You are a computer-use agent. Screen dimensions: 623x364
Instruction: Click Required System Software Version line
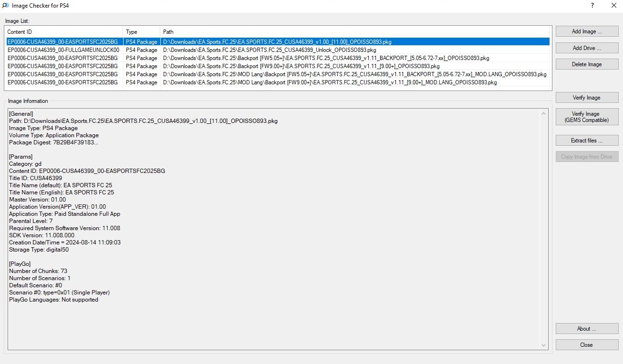64,228
